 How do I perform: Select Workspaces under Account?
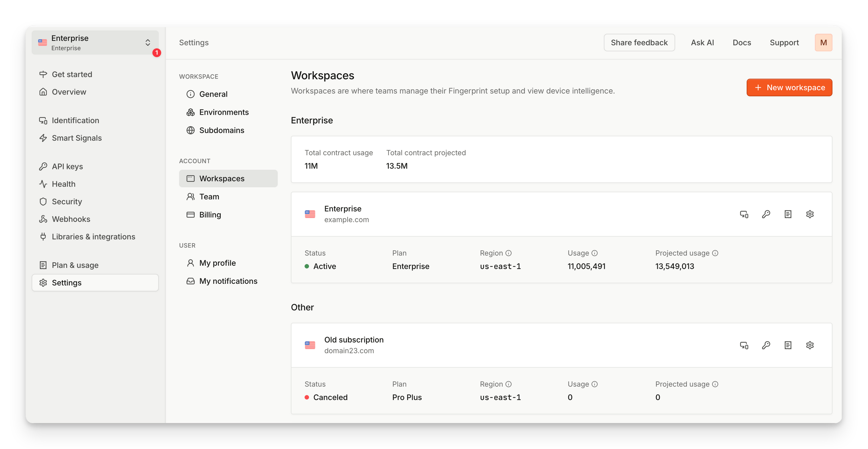pos(228,179)
